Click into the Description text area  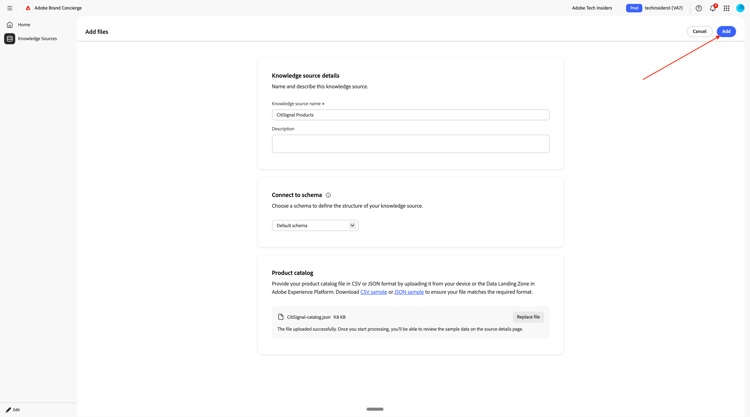tap(410, 143)
